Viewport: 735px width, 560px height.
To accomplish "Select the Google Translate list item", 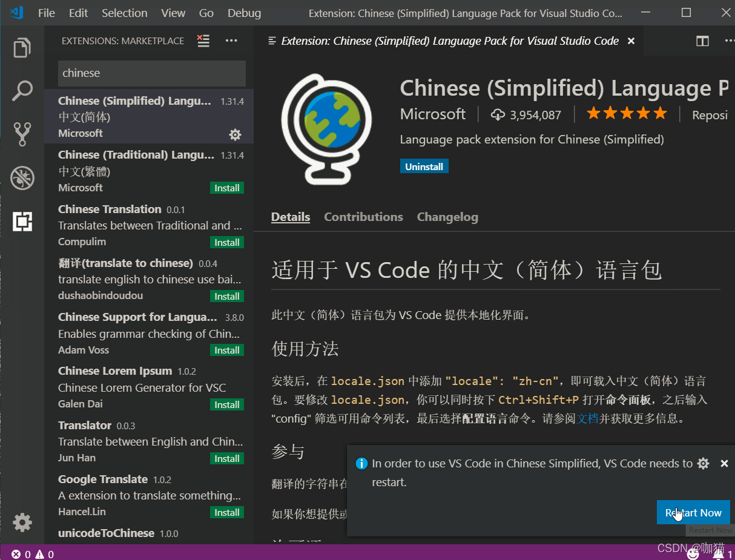I will 149,495.
